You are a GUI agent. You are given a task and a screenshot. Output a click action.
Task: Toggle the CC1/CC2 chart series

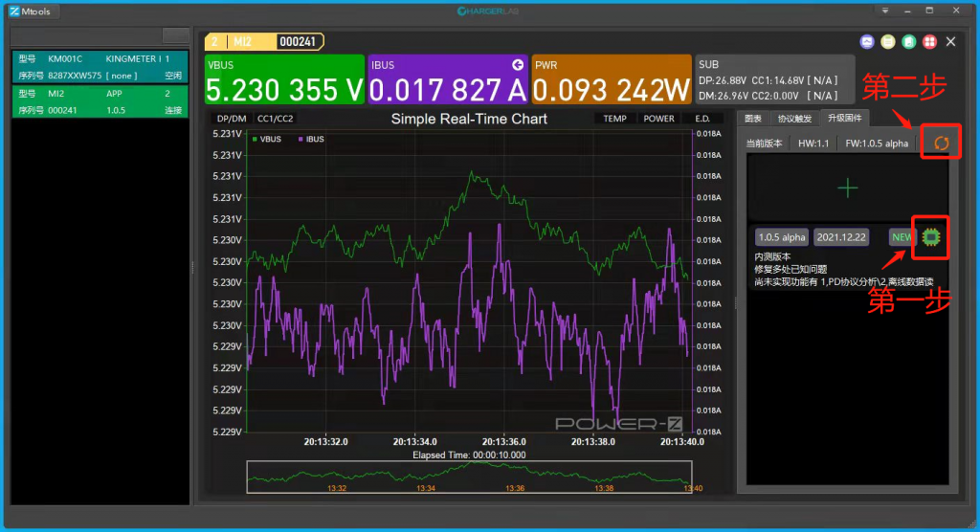click(276, 119)
